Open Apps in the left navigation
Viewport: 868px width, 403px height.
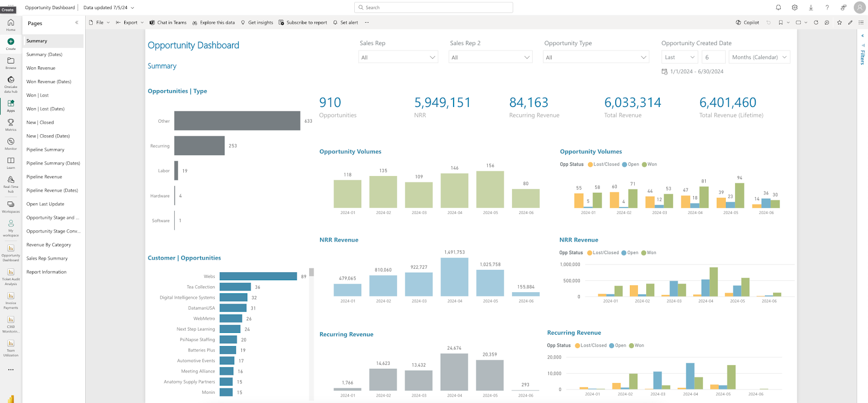[x=11, y=105]
